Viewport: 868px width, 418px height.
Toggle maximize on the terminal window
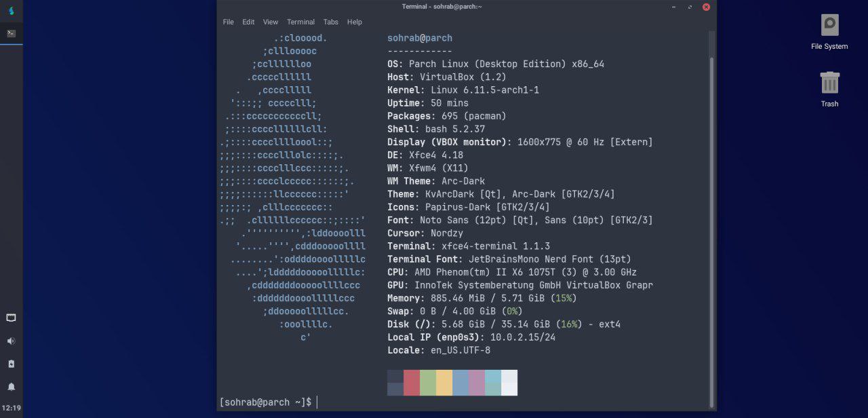(x=690, y=7)
